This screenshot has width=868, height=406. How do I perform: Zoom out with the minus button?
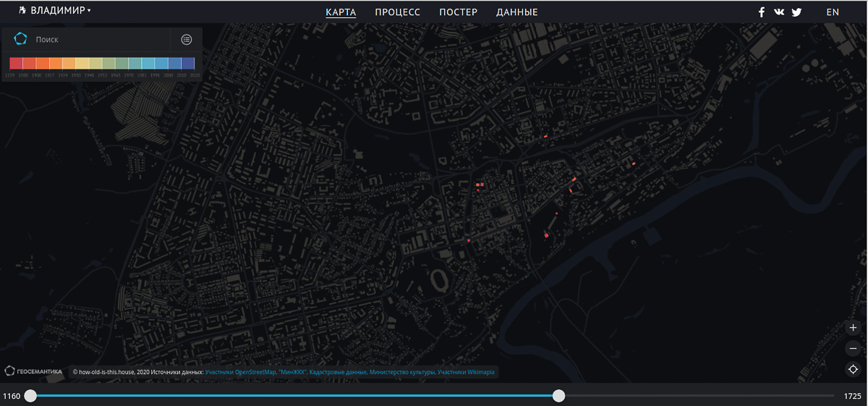click(x=854, y=349)
